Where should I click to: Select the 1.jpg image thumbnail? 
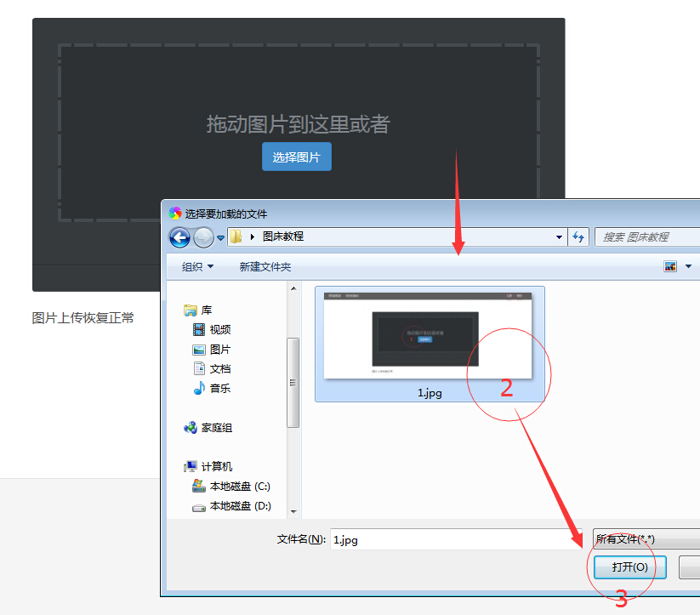[x=428, y=335]
